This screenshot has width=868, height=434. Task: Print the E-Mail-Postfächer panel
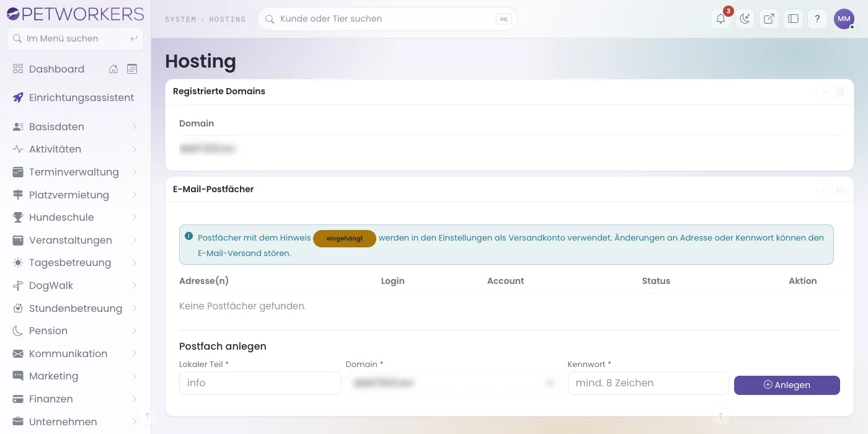[x=840, y=190]
